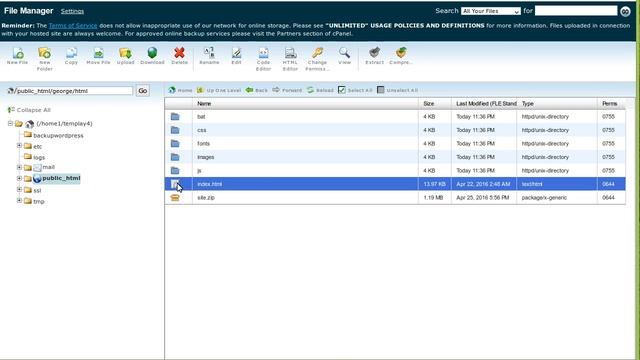Navigate Forward in file list
The image size is (640, 360).
pyautogui.click(x=287, y=90)
